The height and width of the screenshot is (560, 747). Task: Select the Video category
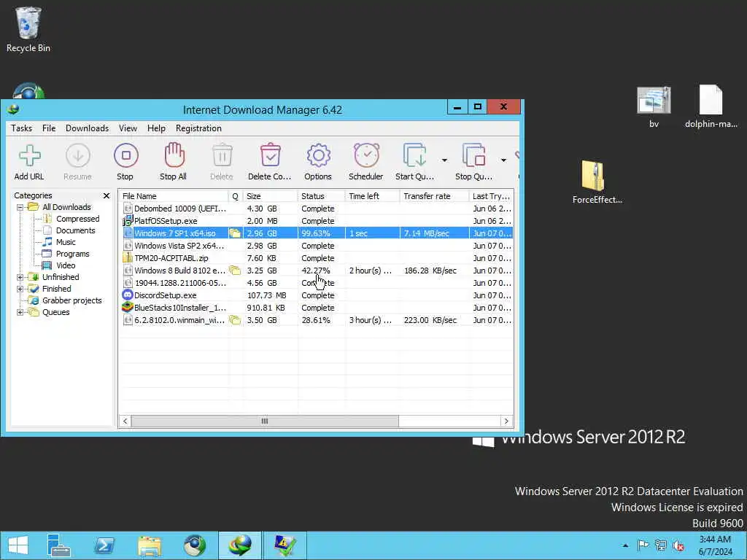(59, 265)
